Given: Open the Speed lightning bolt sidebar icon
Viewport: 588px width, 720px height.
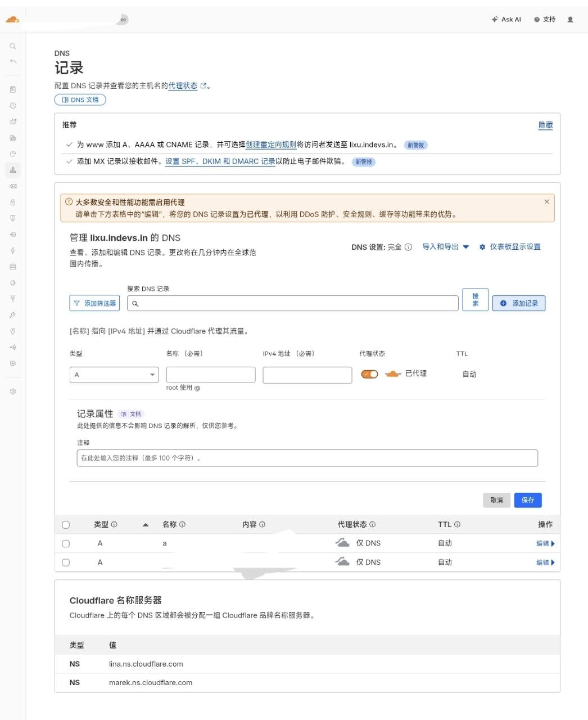Looking at the screenshot, I should [x=13, y=250].
